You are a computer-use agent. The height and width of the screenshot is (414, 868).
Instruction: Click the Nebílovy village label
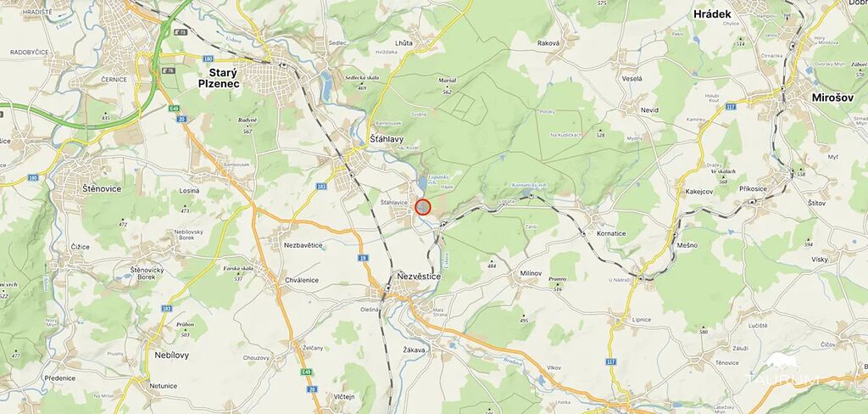pos(172,355)
